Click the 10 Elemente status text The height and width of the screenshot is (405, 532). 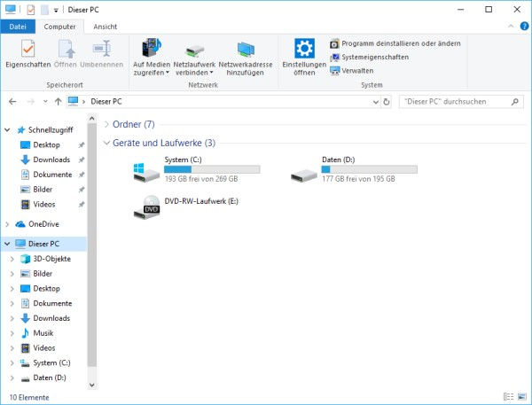click(x=29, y=397)
